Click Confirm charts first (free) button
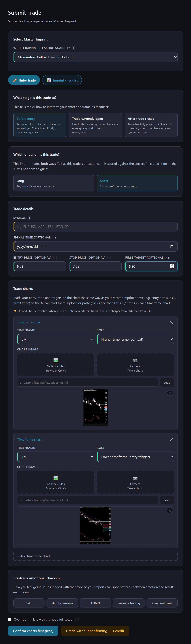The height and width of the screenshot is (644, 191). coord(33,631)
